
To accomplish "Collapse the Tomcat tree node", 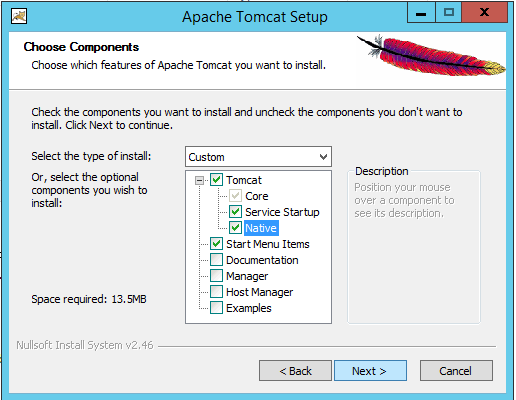I will [199, 180].
